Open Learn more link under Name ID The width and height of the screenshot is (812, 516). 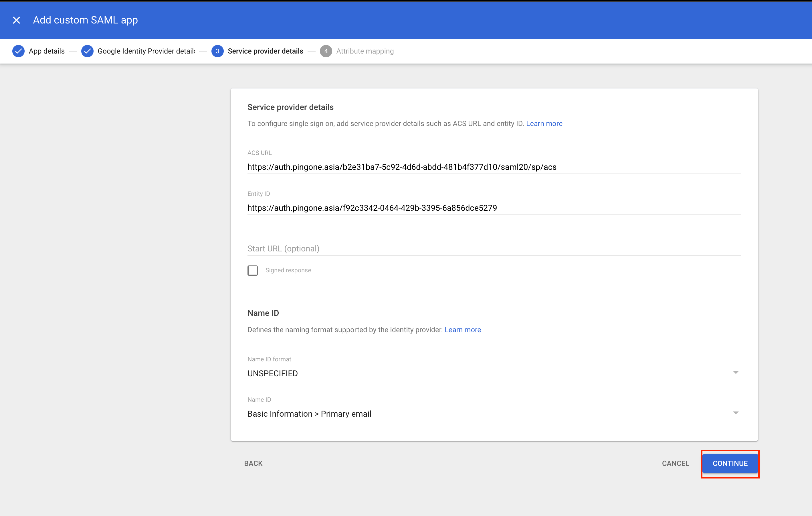[463, 330]
